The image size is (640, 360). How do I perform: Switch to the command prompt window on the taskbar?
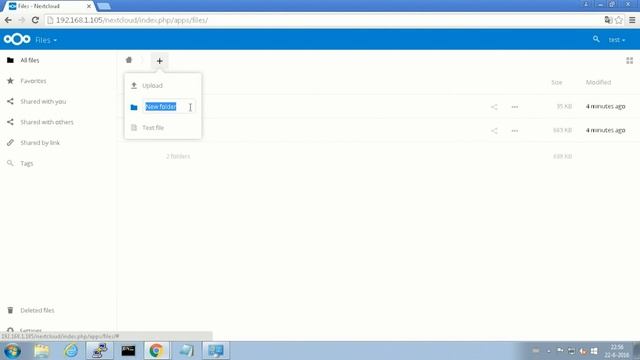(128, 351)
